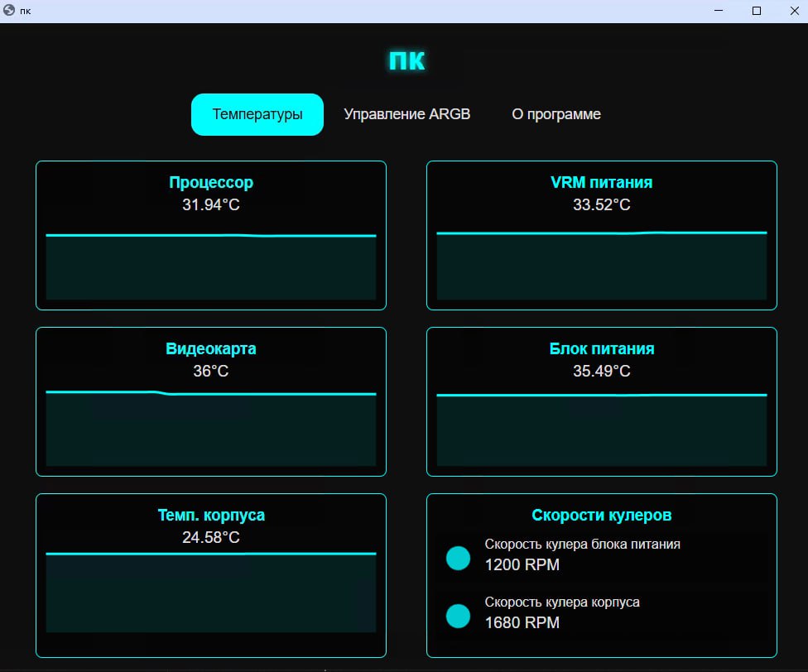The image size is (808, 672).
Task: Switch to the Температуры tab
Action: [x=257, y=114]
